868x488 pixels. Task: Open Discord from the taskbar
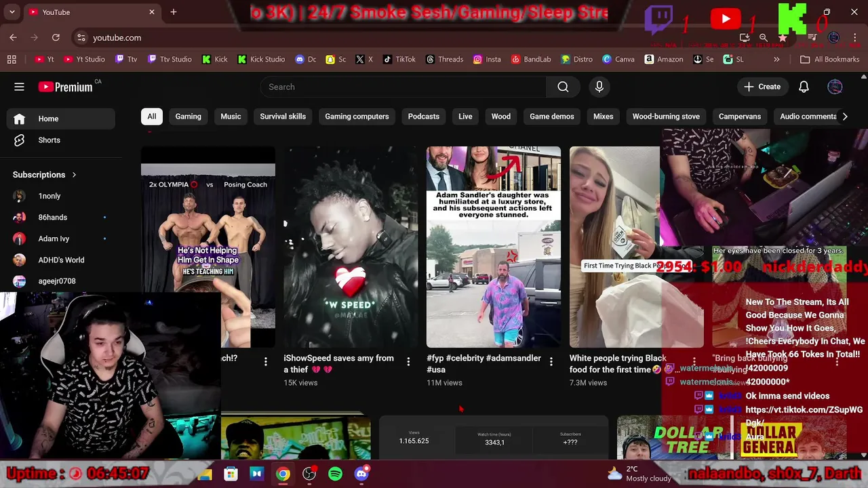361,474
